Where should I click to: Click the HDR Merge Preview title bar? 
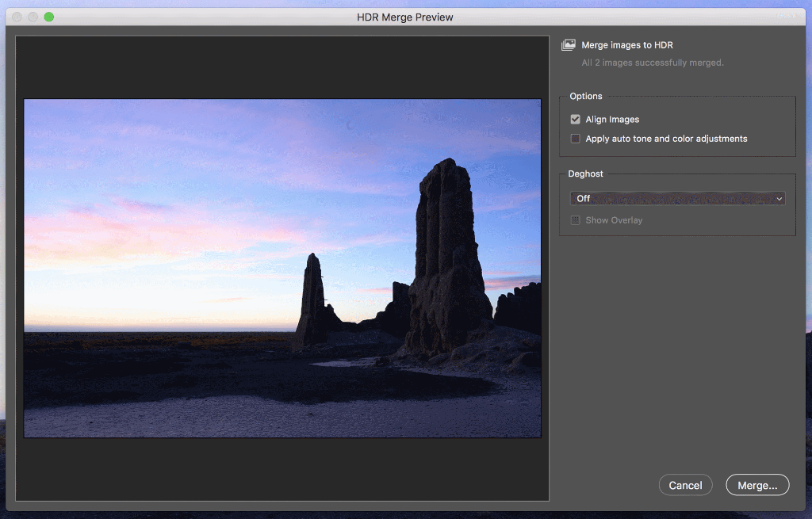tap(405, 17)
